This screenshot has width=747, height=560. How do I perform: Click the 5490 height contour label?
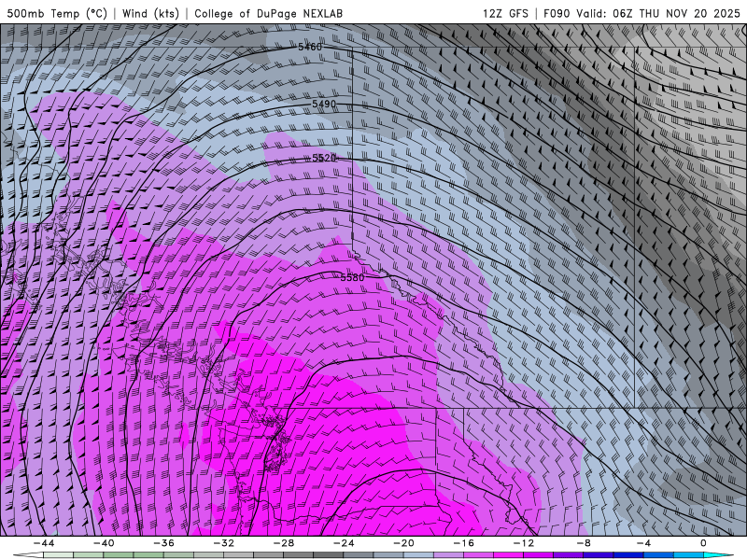pos(324,104)
